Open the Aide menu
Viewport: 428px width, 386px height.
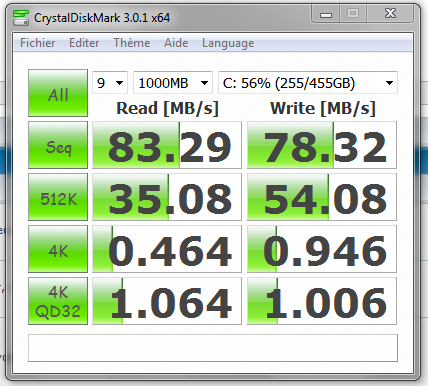coord(176,43)
